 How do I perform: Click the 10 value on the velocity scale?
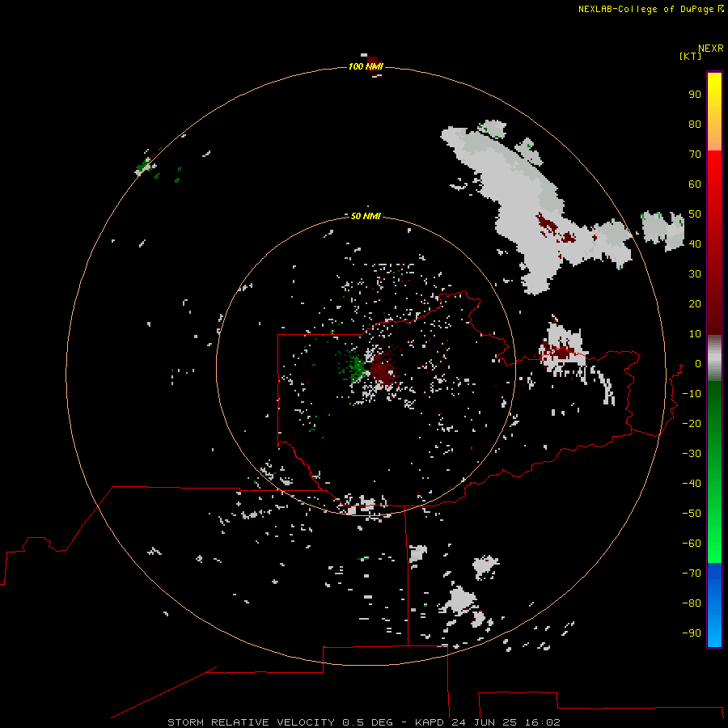click(695, 334)
